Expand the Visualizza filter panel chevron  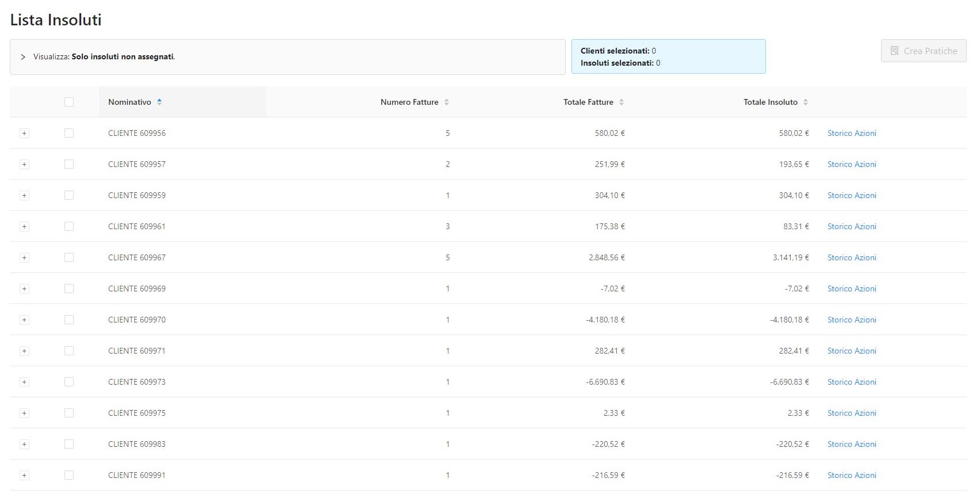coord(23,57)
